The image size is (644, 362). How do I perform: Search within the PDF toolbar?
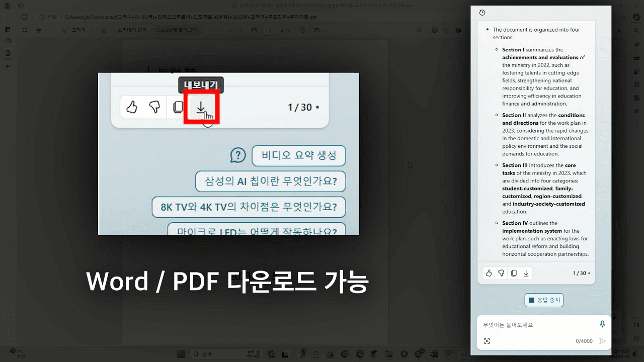[x=419, y=30]
